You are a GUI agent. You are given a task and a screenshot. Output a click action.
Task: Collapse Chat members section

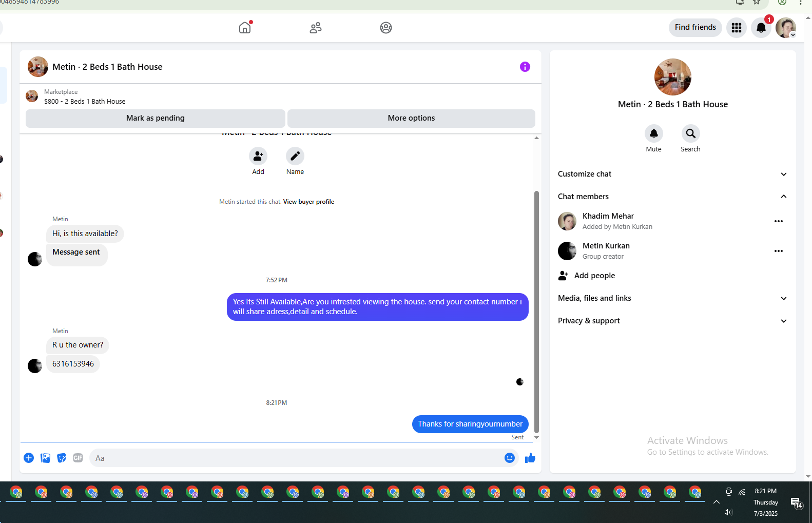672,197
